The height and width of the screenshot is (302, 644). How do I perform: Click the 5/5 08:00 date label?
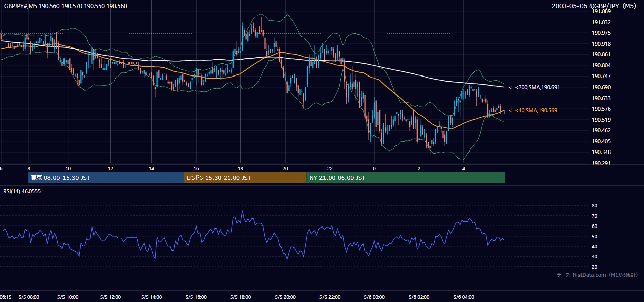point(28,297)
